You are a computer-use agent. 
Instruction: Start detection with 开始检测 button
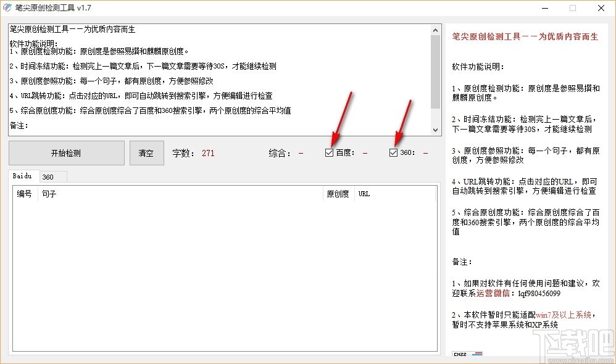(x=67, y=153)
